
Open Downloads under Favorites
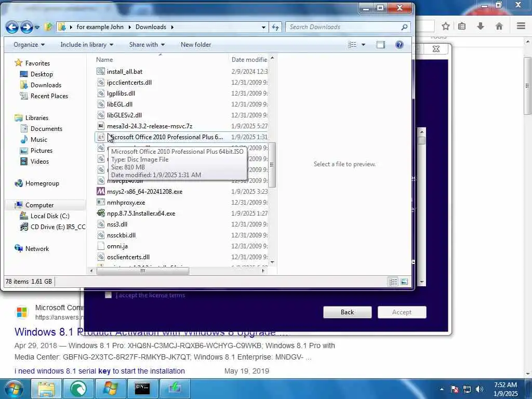pos(46,85)
